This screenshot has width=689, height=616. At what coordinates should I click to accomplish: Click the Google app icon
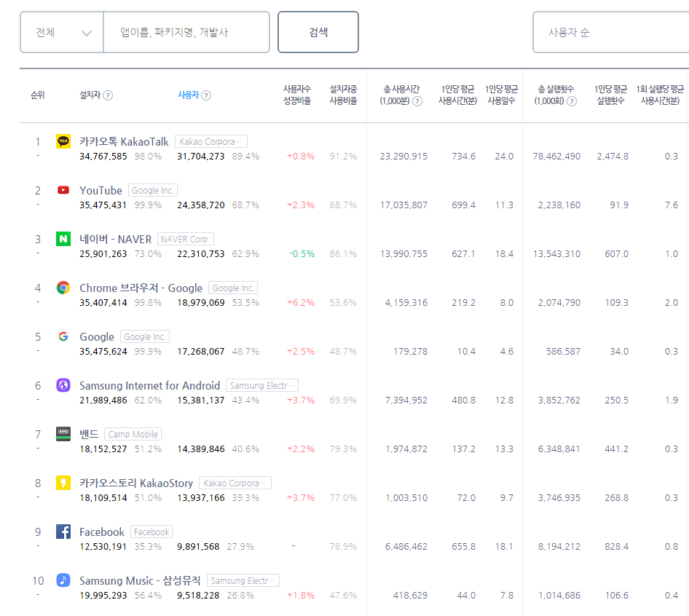tap(63, 336)
